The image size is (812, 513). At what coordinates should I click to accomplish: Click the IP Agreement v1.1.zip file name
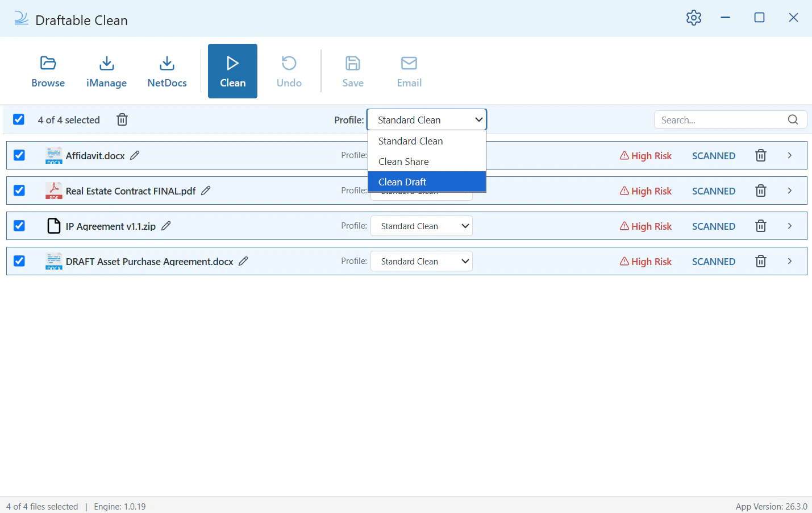coord(111,226)
